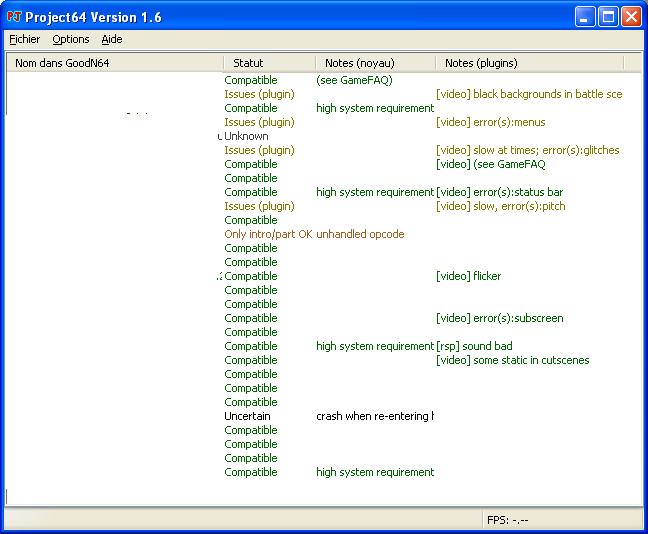648x534 pixels.
Task: Maximize the Project64 window
Action: (x=608, y=17)
